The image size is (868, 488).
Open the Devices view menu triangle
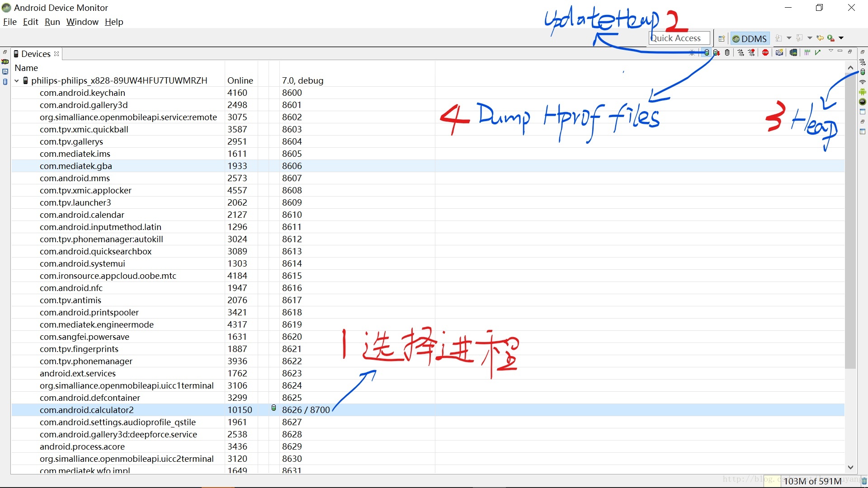[830, 51]
